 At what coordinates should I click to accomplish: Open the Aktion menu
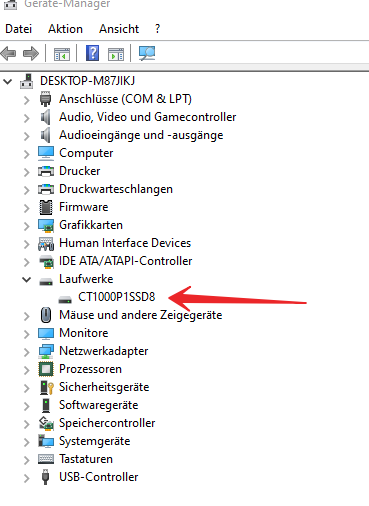click(65, 29)
